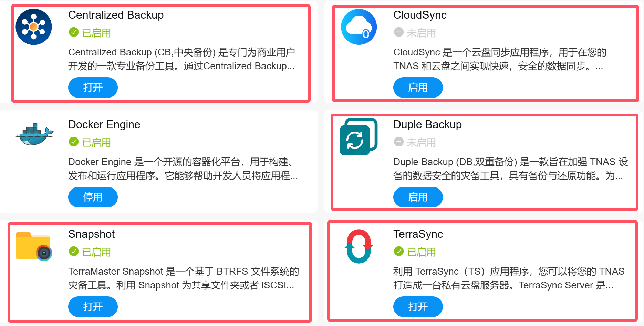Screen dimensions: 644x326
Task: Click 已启用 status text of Snapshot
Action: click(x=96, y=252)
